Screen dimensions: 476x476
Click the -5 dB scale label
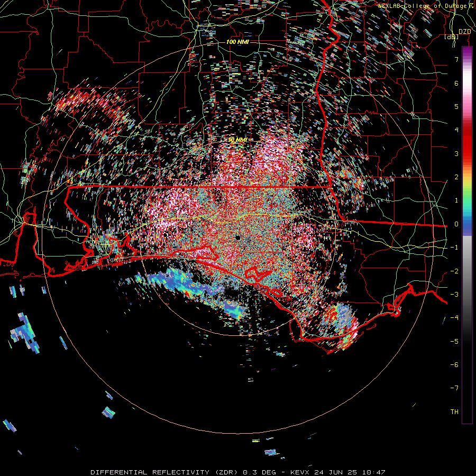(454, 342)
